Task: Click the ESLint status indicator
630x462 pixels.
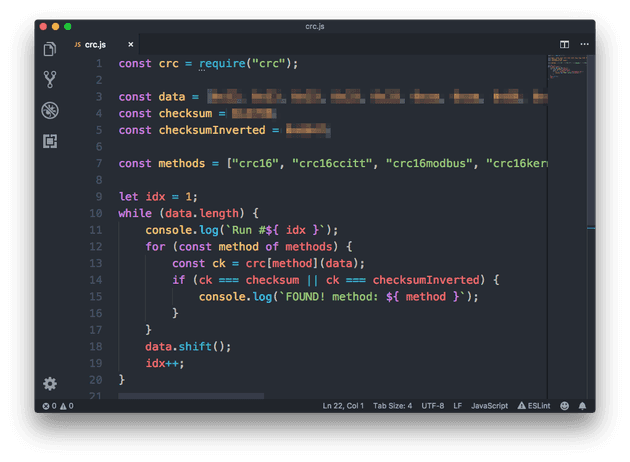Action: (x=535, y=406)
